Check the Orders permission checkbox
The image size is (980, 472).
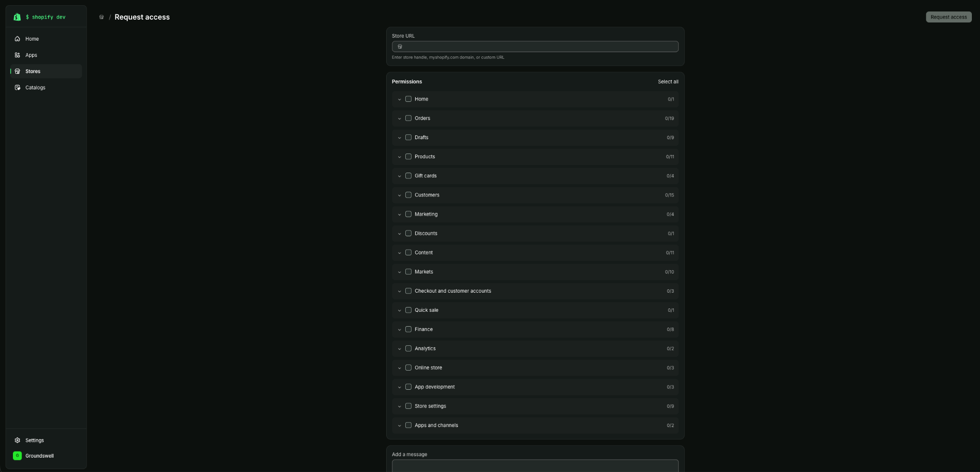pyautogui.click(x=408, y=118)
